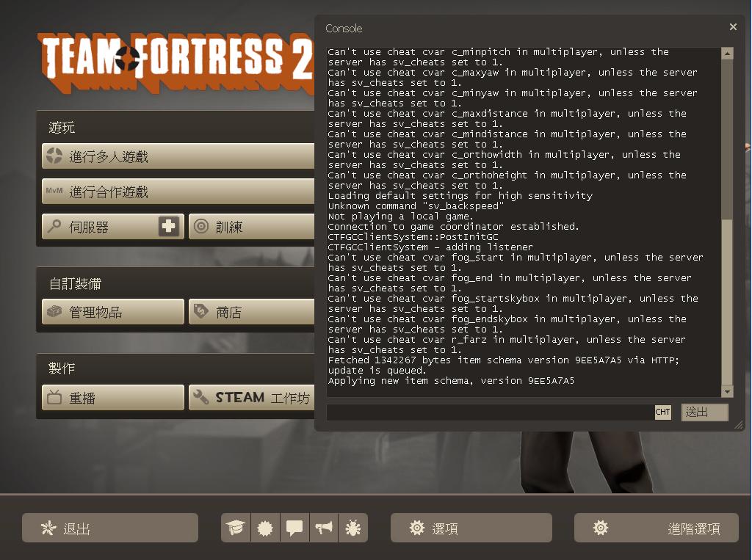Click console line 'Unknown command "sv_backspeed"'

point(416,206)
